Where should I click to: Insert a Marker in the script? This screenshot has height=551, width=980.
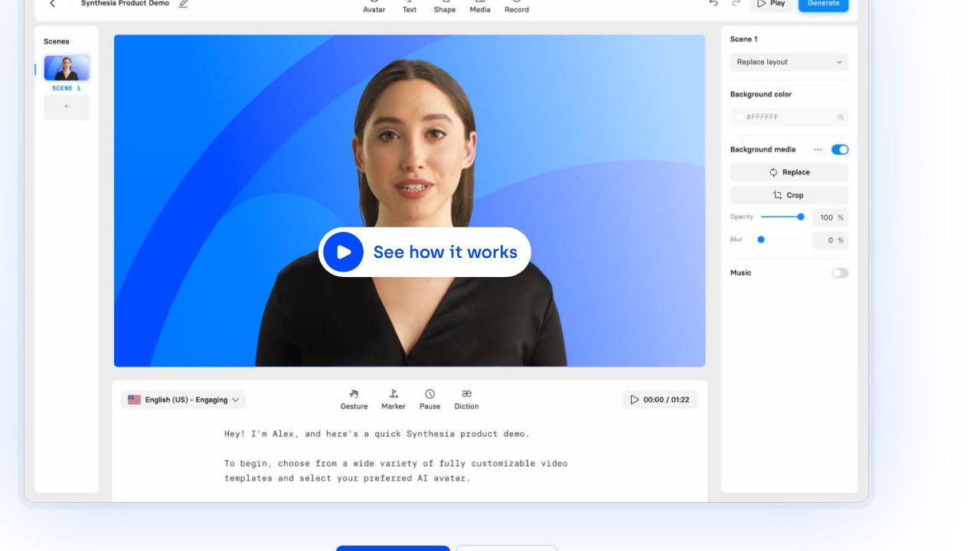(393, 394)
